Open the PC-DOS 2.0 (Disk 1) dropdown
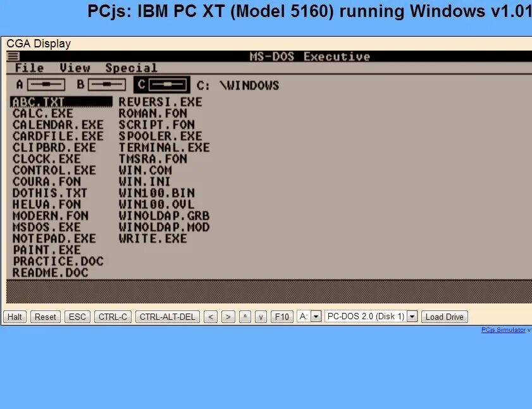The image size is (532, 409). click(x=371, y=317)
